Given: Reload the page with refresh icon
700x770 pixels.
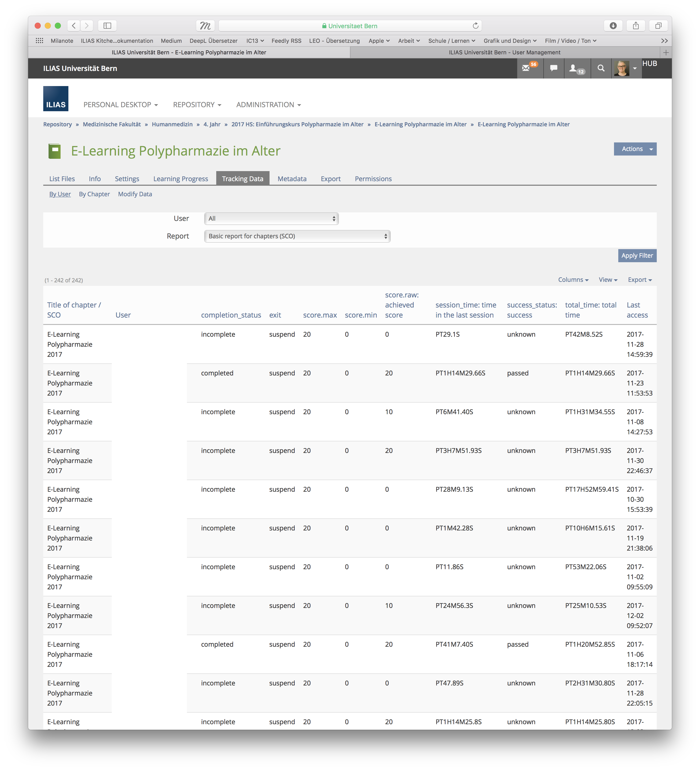Looking at the screenshot, I should coord(475,26).
